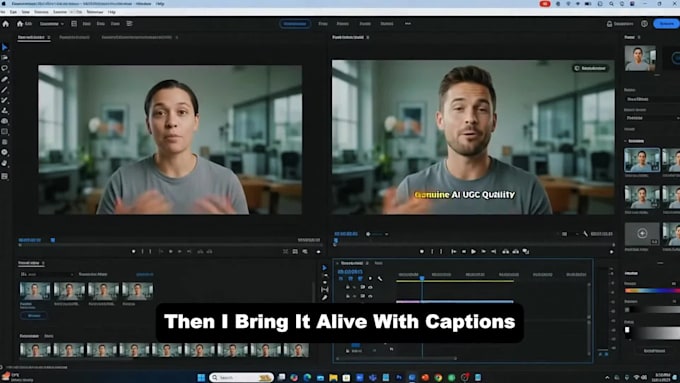Select the Project panel tab above thumbnails
The width and height of the screenshot is (680, 383).
click(x=29, y=263)
